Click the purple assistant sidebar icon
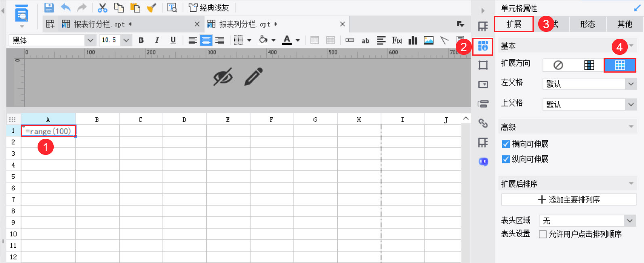 coord(483,162)
